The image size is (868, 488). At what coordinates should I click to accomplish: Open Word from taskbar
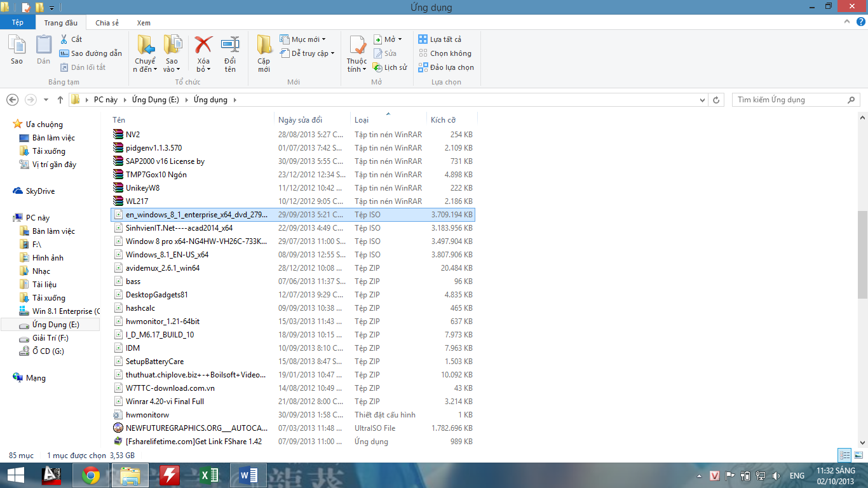[x=248, y=475]
